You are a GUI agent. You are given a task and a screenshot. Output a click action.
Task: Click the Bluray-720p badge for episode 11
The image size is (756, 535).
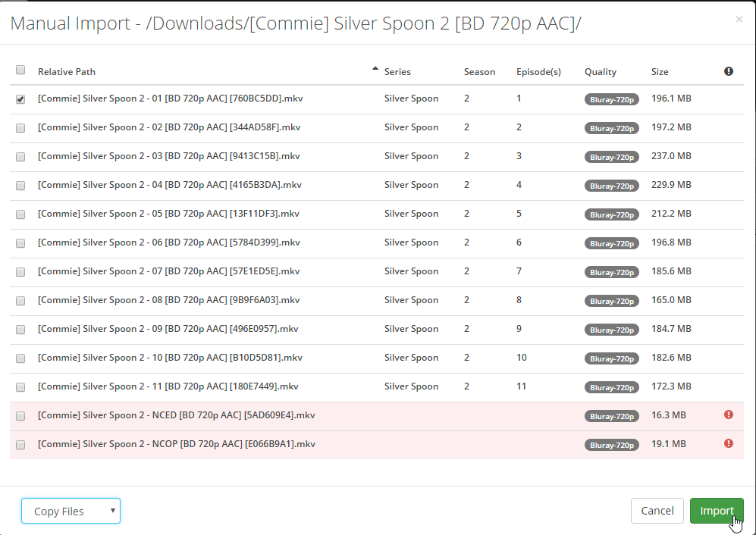coord(611,387)
